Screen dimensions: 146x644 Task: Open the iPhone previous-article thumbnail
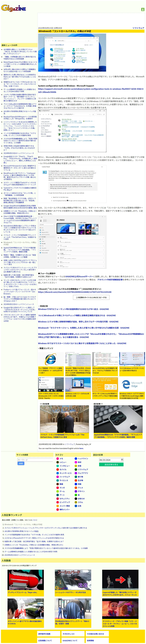tap(118, 419)
